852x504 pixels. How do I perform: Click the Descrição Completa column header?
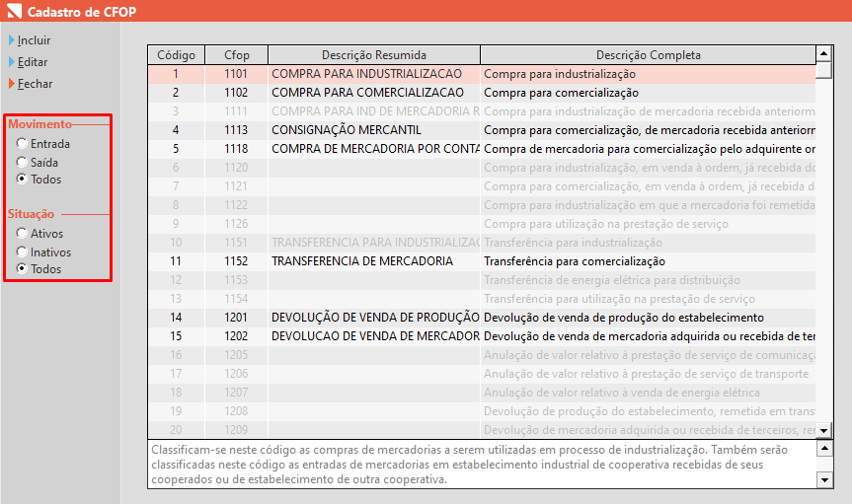point(649,55)
